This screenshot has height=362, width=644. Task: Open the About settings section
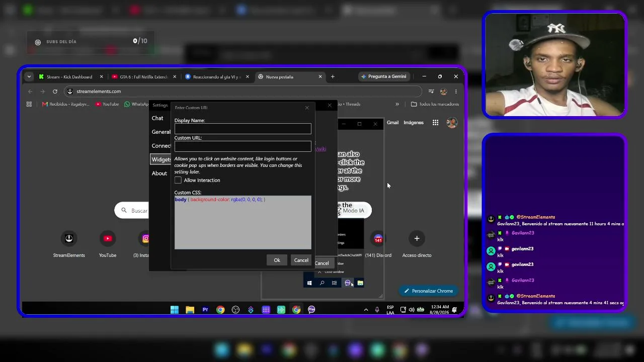point(159,173)
